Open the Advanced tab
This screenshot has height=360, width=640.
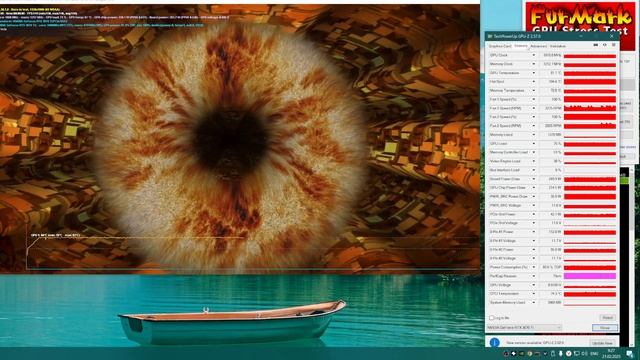click(538, 46)
